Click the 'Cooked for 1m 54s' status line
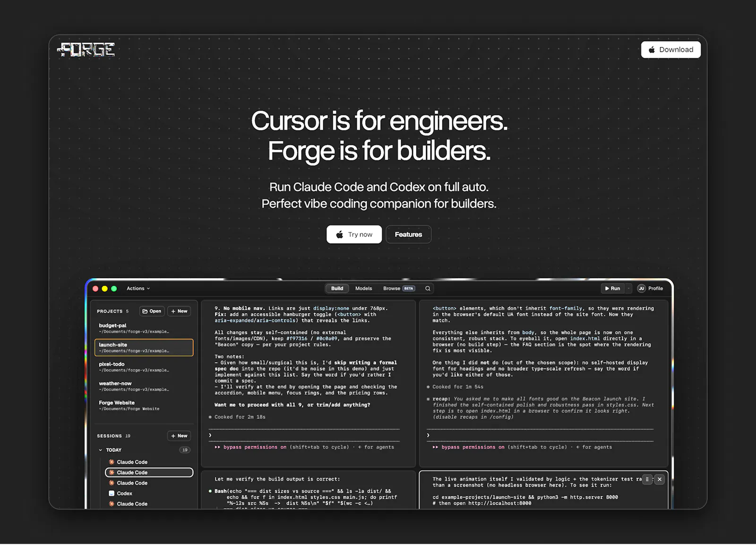The image size is (756, 545). (x=455, y=387)
